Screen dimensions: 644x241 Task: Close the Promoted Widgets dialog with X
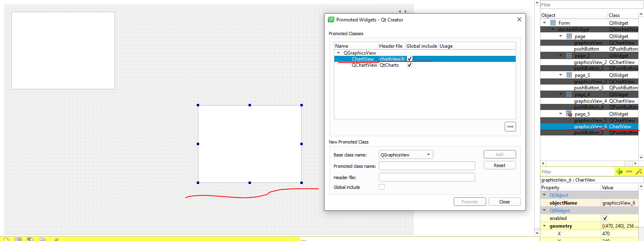coord(519,19)
